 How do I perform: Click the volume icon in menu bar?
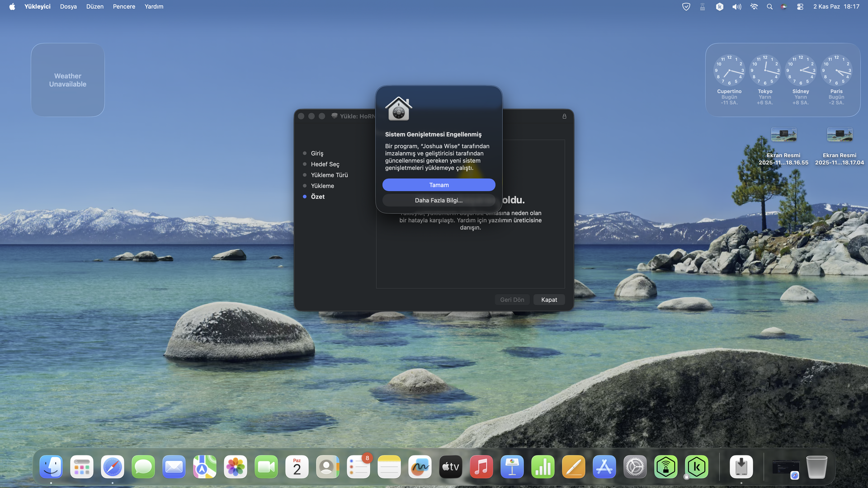tap(736, 6)
